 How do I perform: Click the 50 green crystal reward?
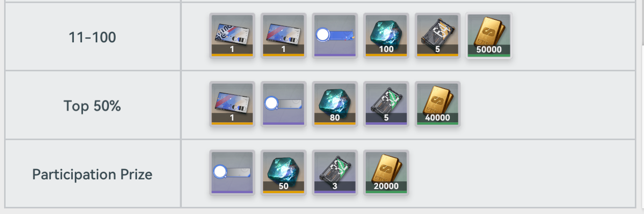(x=284, y=172)
